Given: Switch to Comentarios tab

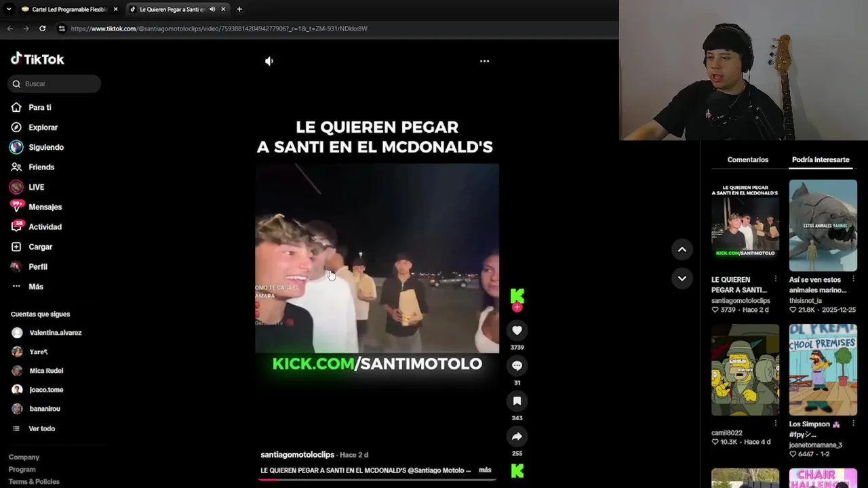Looking at the screenshot, I should tap(747, 159).
